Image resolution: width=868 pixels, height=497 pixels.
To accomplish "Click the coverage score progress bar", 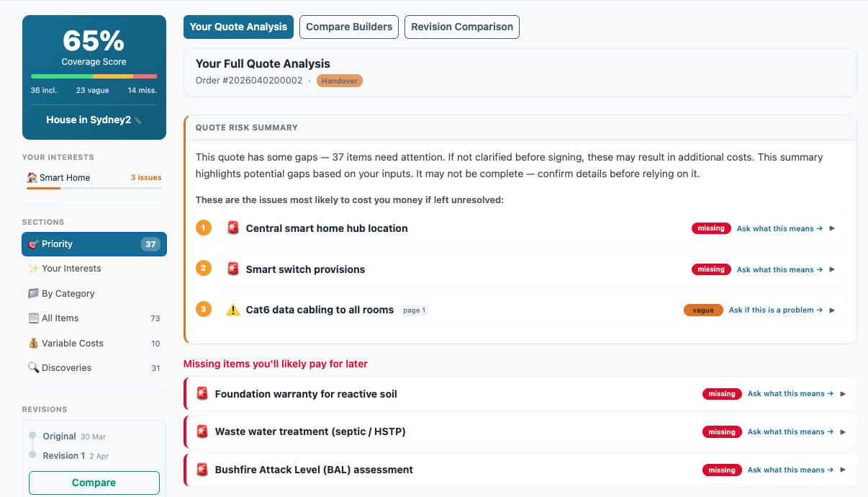I will 94,76.
